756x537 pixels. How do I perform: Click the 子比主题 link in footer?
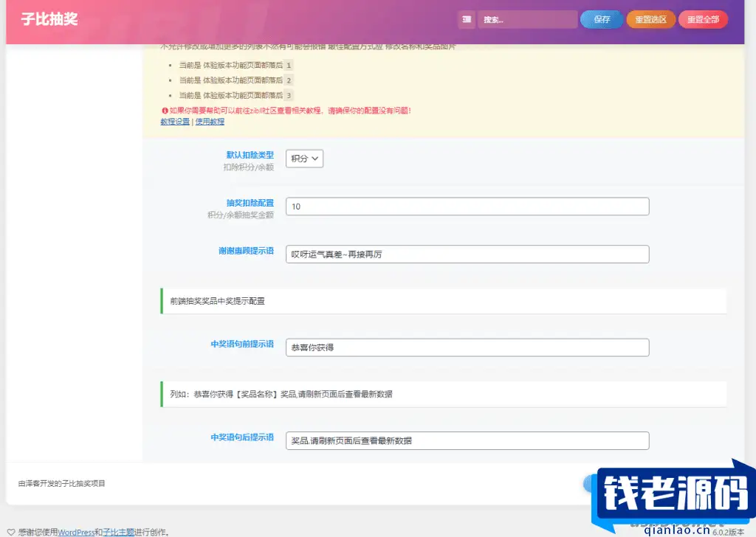[x=118, y=532]
